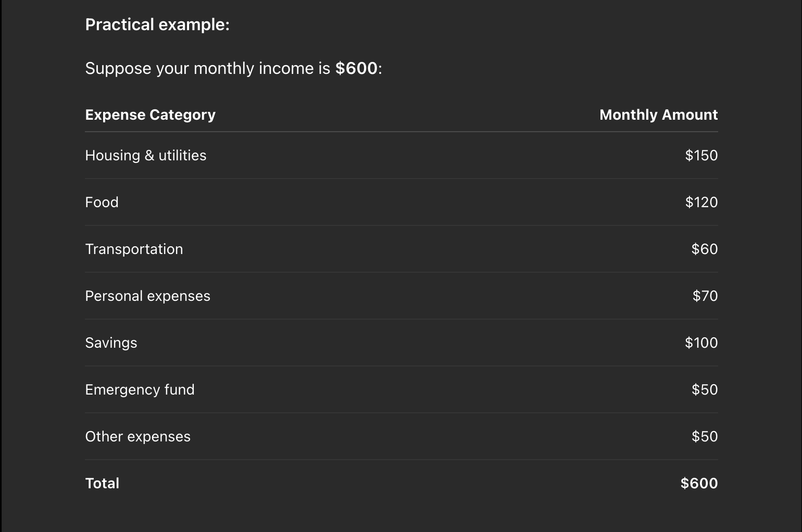Image resolution: width=802 pixels, height=532 pixels.
Task: Click the Practical example heading
Action: click(x=157, y=25)
